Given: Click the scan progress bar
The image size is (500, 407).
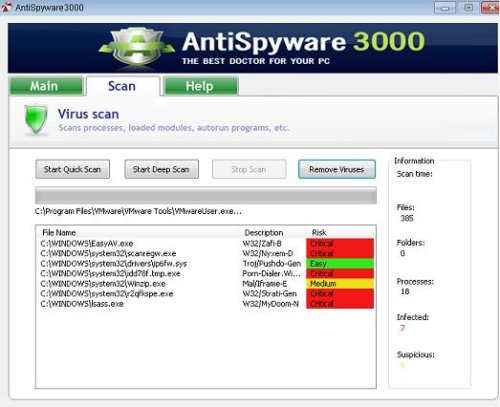Looking at the screenshot, I should coord(206,195).
